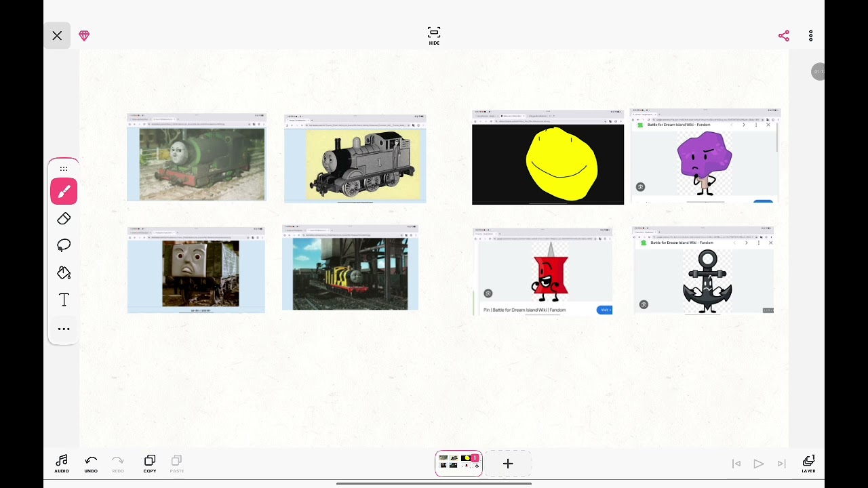Open the Layer panel
868x488 pixels.
[x=808, y=464]
